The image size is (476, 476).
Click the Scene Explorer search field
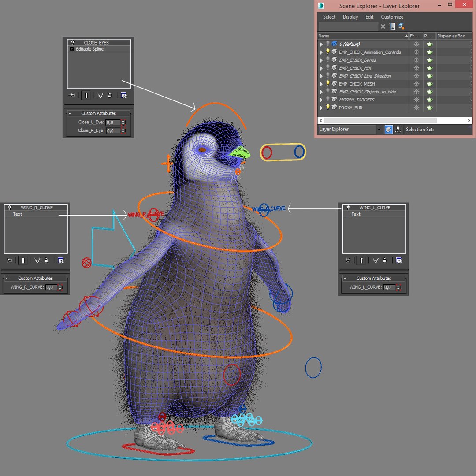348,26
